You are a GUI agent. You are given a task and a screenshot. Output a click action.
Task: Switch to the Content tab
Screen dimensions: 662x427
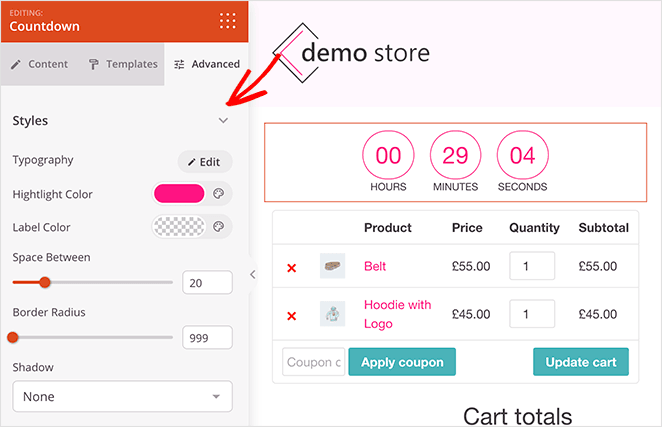pyautogui.click(x=40, y=64)
